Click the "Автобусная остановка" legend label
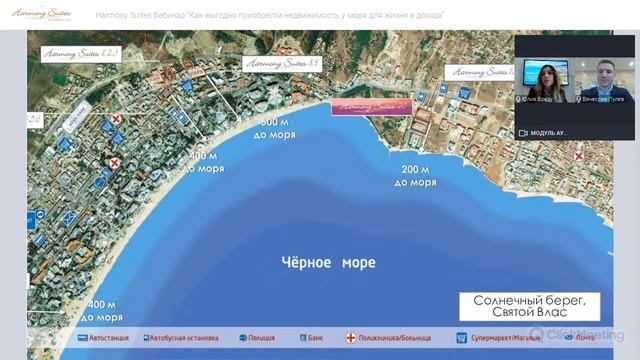This screenshot has width=640, height=360. [x=184, y=338]
